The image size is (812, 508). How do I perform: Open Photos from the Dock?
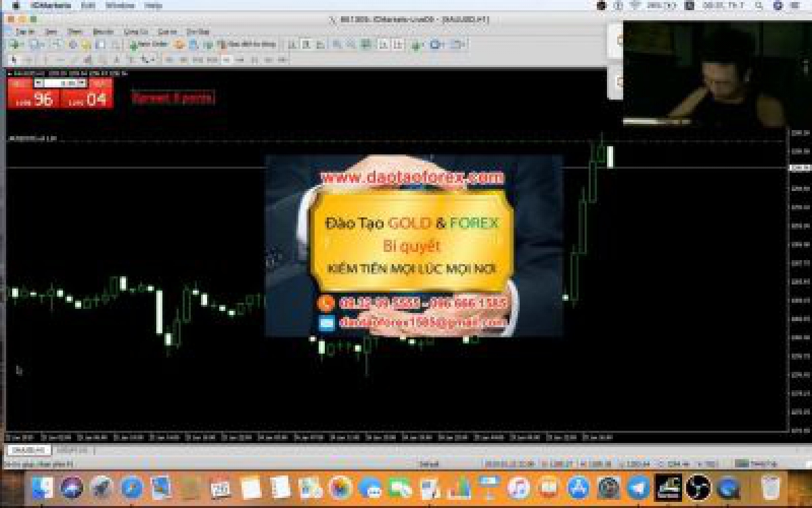[340, 488]
